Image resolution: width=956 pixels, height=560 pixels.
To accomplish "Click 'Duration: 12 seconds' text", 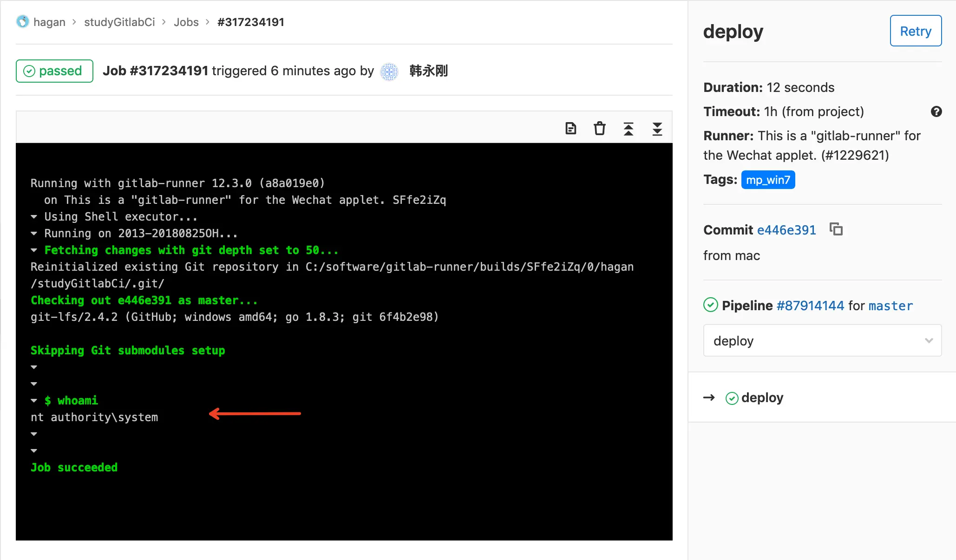I will click(x=769, y=87).
